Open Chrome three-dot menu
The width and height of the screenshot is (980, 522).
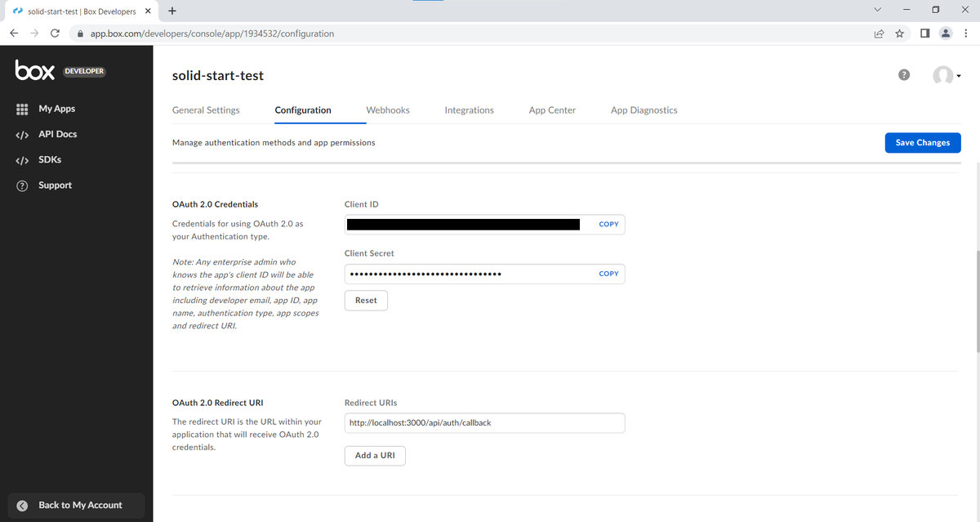966,33
